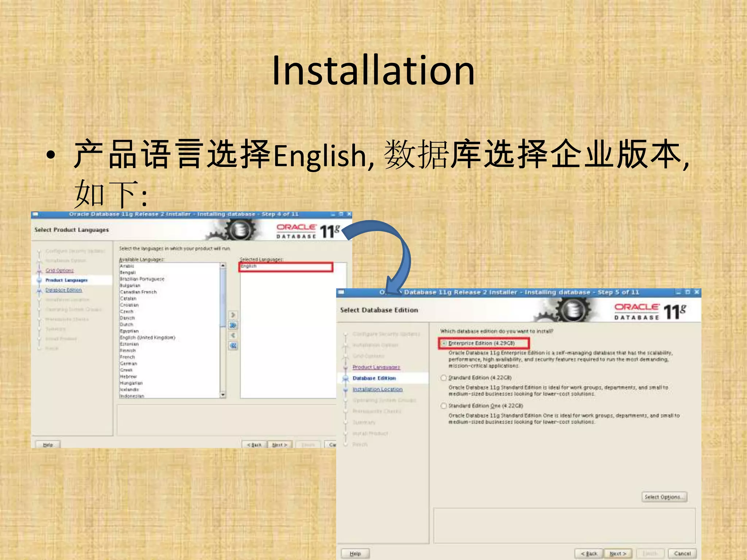Close the Step 4 installer window

tap(349, 214)
